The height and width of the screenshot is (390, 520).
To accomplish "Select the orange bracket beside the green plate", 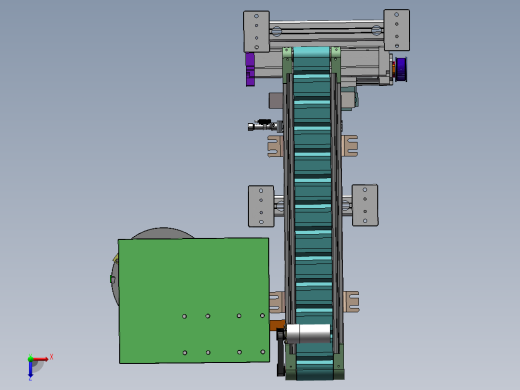I will (x=277, y=325).
